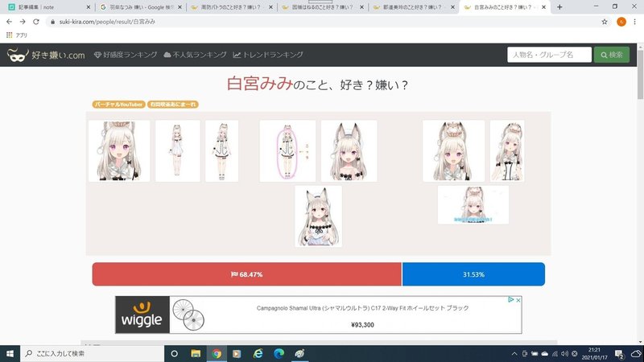Reload the suki-kira page

[x=36, y=22]
